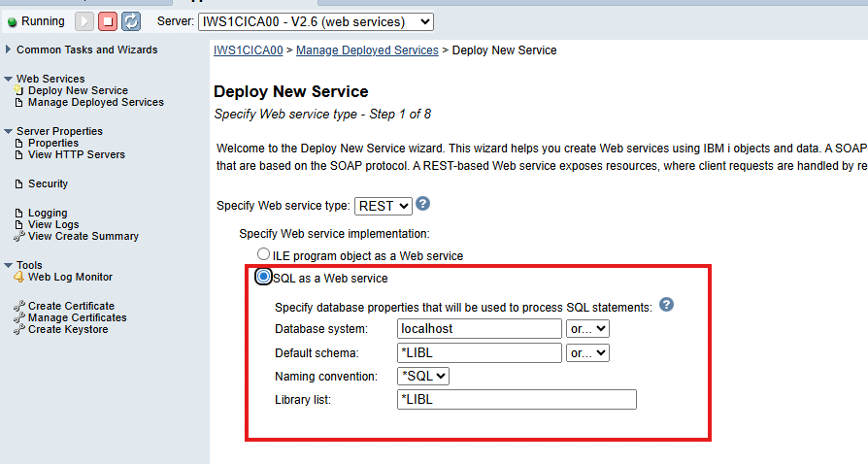Open View HTTP Servers in sidebar

76,155
